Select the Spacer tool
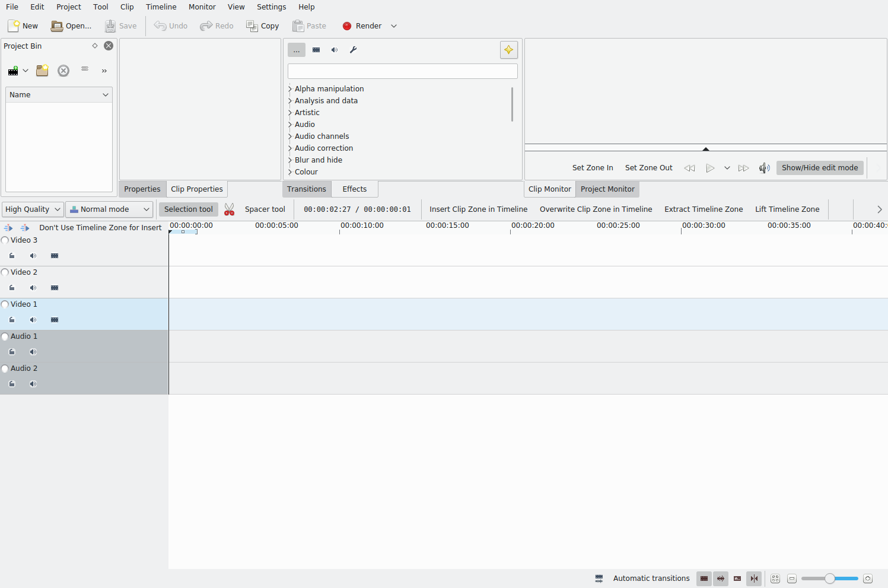 point(265,209)
